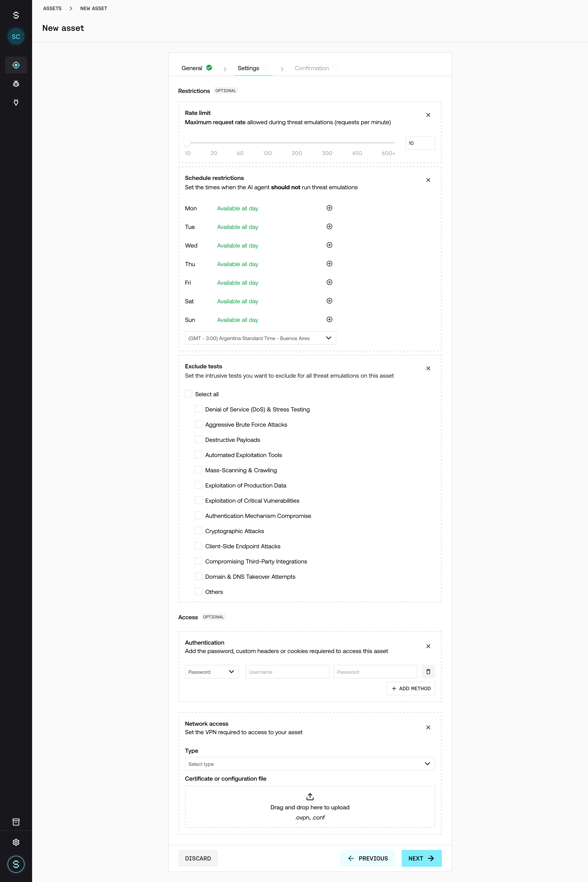588x882 pixels.
Task: Navigate to Assets breadcrumb
Action: [52, 8]
